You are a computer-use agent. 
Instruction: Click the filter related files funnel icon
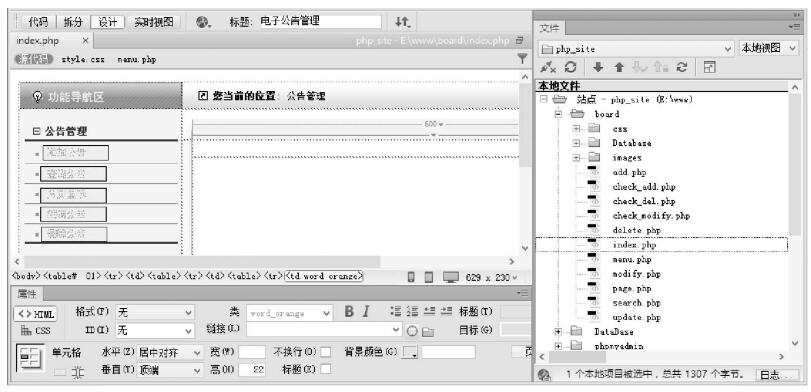522,59
